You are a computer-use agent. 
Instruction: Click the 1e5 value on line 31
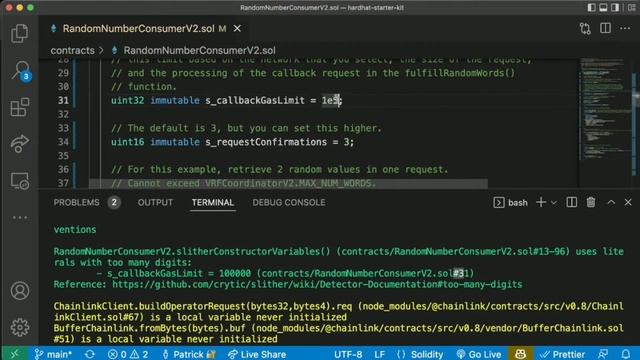(330, 100)
